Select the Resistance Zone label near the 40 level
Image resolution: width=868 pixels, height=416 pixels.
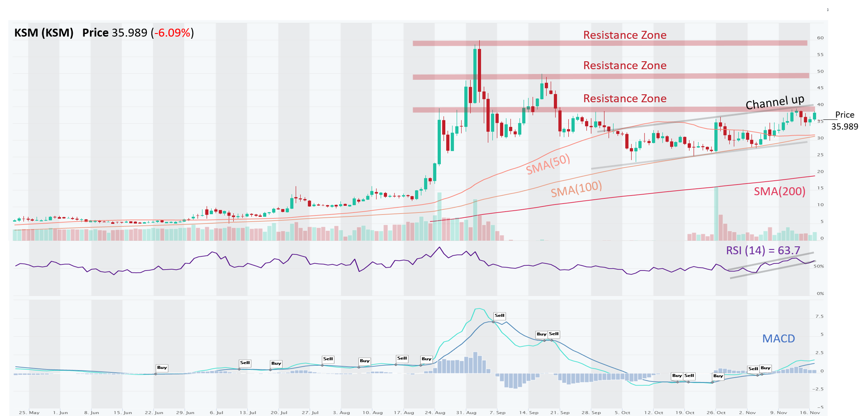point(625,98)
